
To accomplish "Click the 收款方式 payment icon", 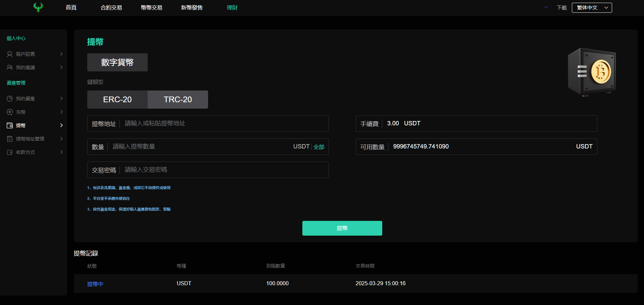I will pos(10,152).
